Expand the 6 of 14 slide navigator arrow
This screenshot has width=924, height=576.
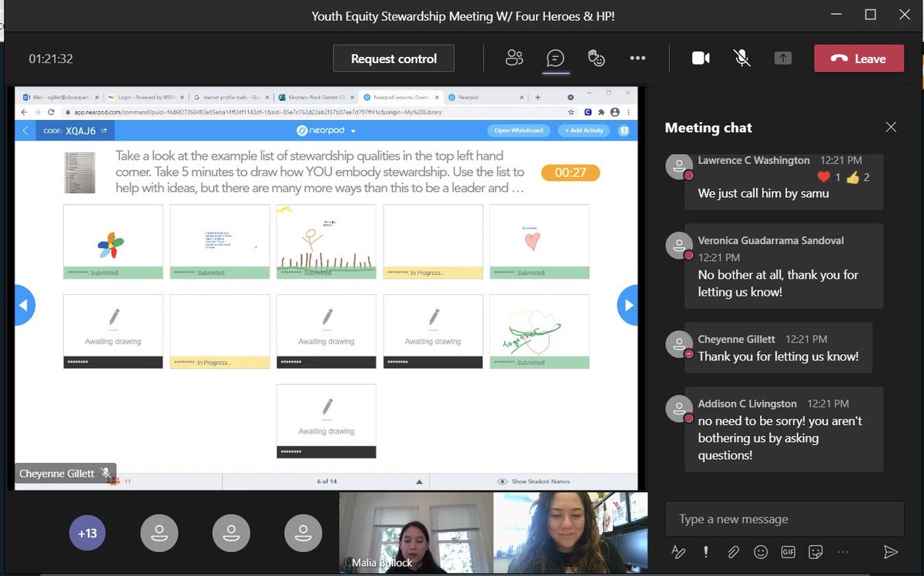[x=419, y=481]
